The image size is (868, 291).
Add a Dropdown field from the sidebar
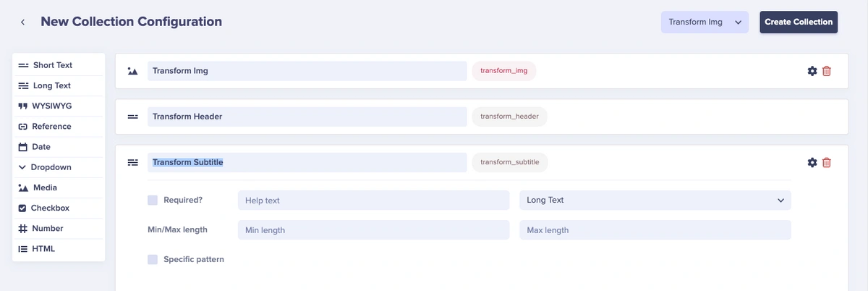coord(59,167)
